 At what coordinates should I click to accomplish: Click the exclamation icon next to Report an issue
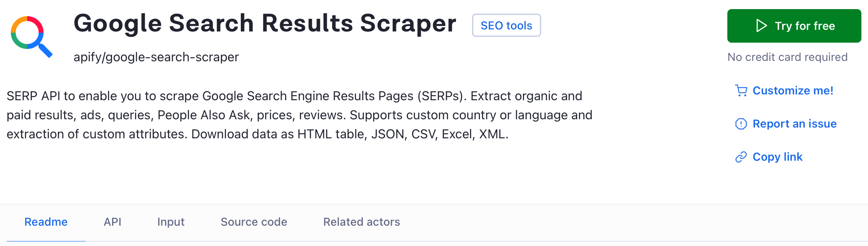click(741, 124)
